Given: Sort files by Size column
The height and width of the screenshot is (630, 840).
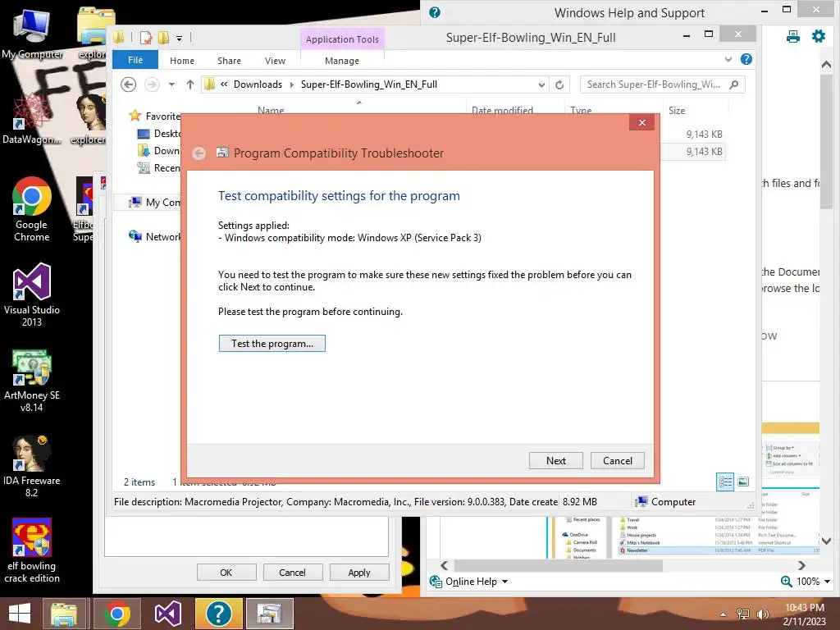Looking at the screenshot, I should (677, 111).
